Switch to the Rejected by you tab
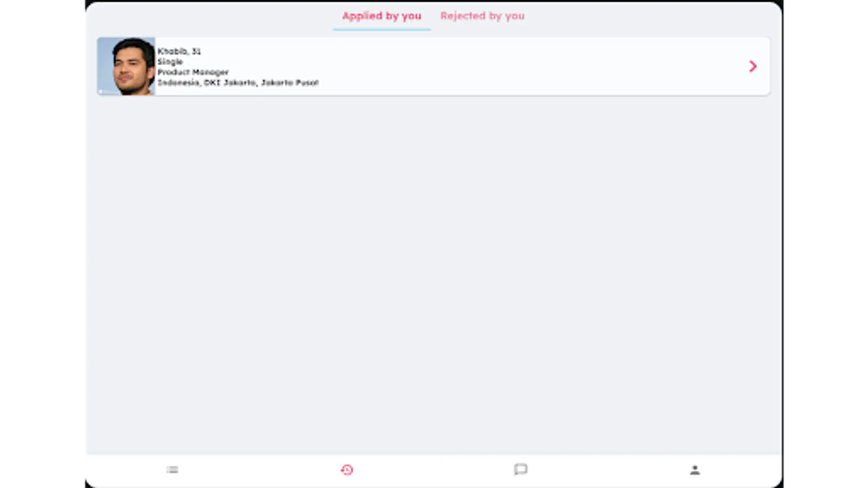 pos(482,16)
